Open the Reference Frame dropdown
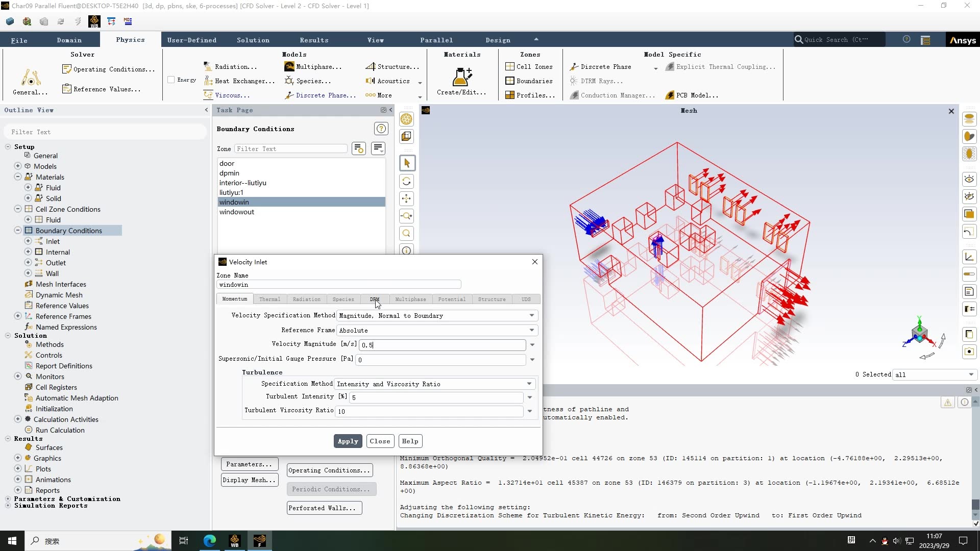The image size is (980, 551). 531,331
